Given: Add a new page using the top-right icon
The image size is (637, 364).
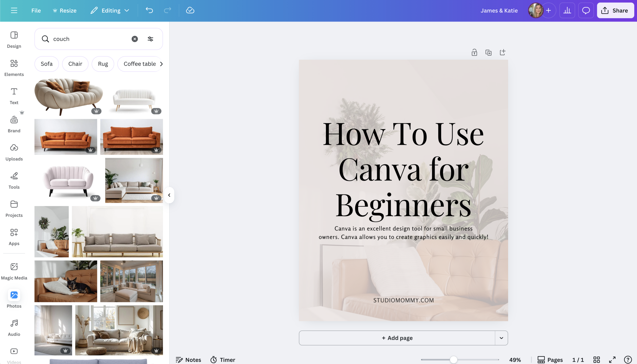Looking at the screenshot, I should 502,52.
